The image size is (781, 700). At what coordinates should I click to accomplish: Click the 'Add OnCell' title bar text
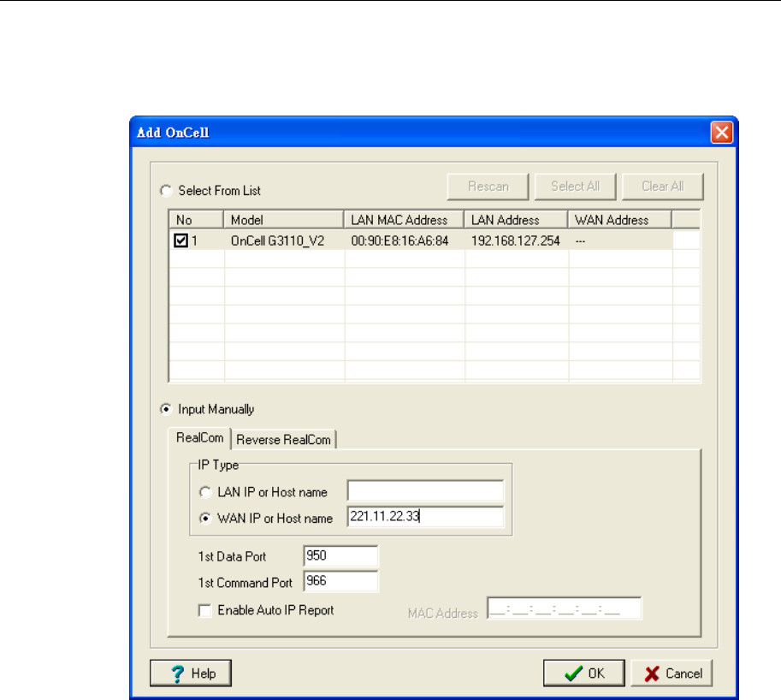click(173, 133)
